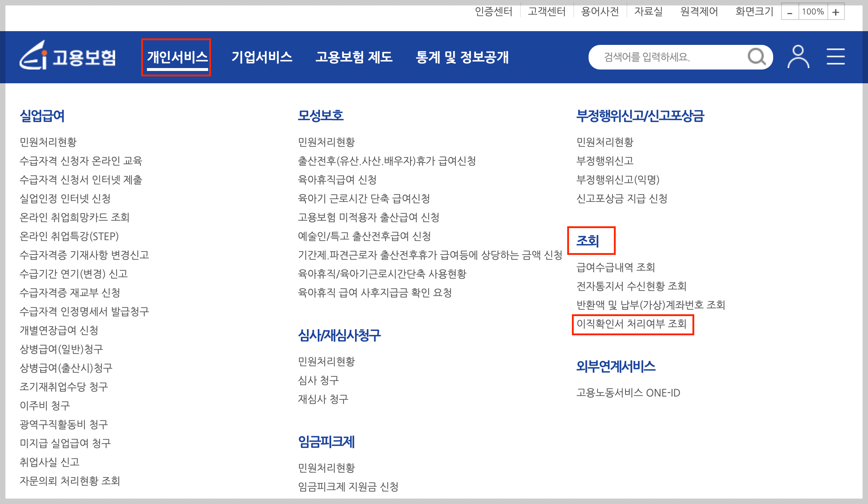
Task: Click the 급여수급내역 조회 link
Action: point(616,268)
